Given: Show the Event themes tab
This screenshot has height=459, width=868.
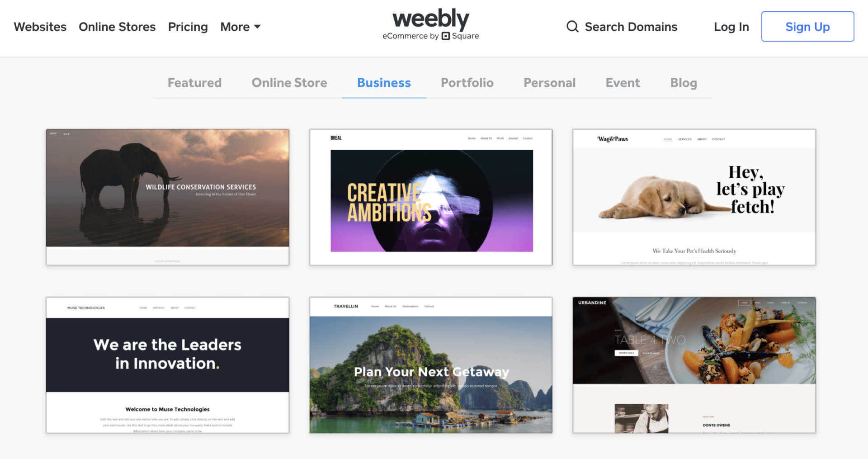Looking at the screenshot, I should pos(623,83).
